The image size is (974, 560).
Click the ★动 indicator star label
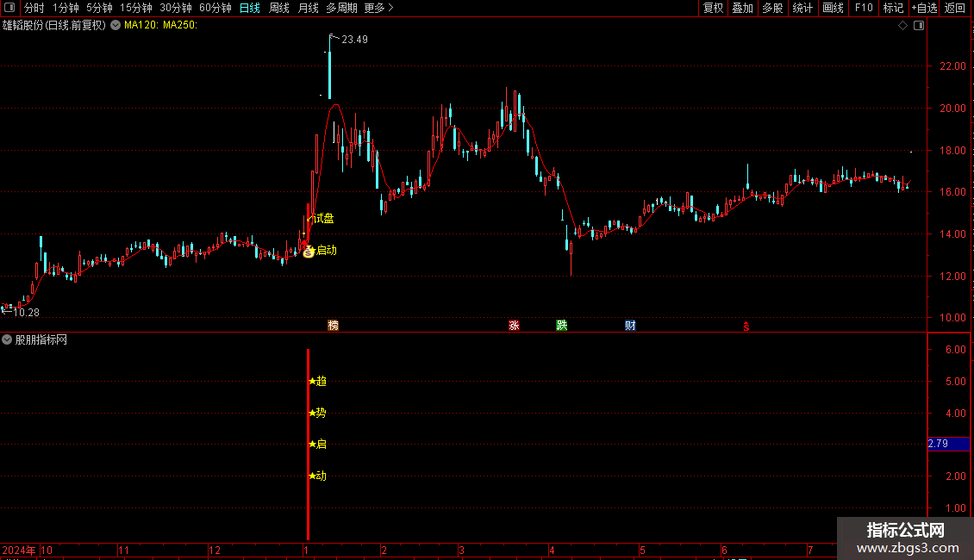tap(317, 476)
